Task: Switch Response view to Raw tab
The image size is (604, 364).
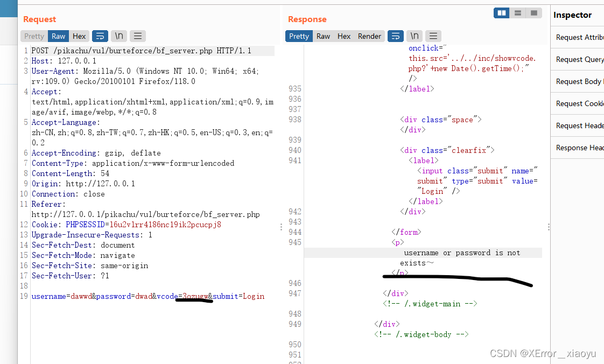Action: pos(323,36)
